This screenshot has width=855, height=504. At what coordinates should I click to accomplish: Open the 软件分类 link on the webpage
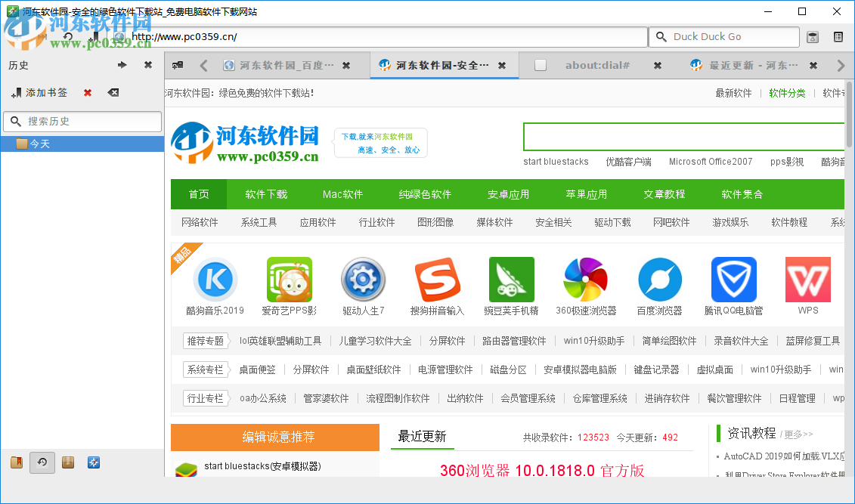tap(787, 92)
